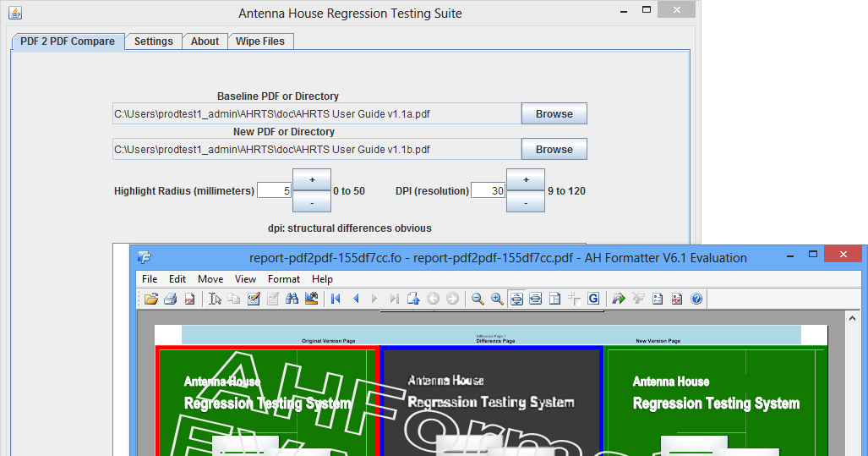Zoom out with the minus magnifier

point(478,299)
